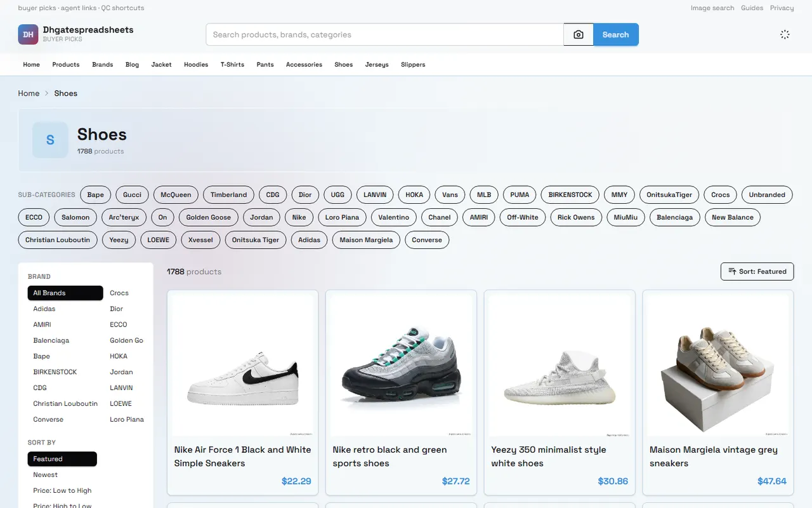Filter by HOKA in brand sidebar
Image resolution: width=812 pixels, height=508 pixels.
point(119,356)
